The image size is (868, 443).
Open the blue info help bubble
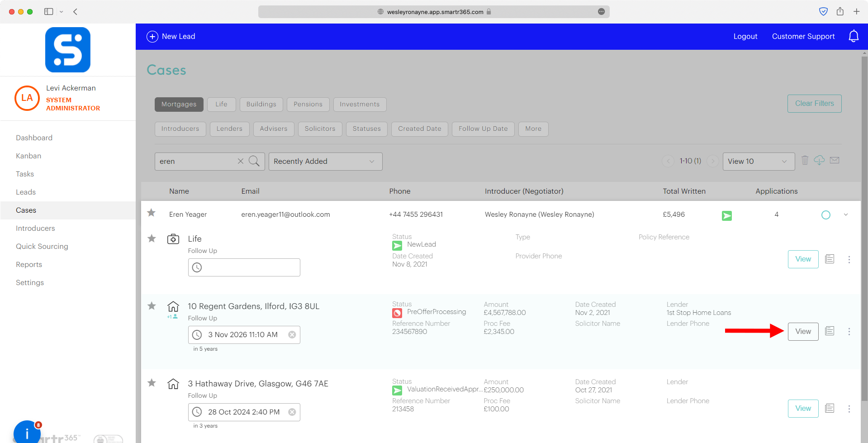27,433
